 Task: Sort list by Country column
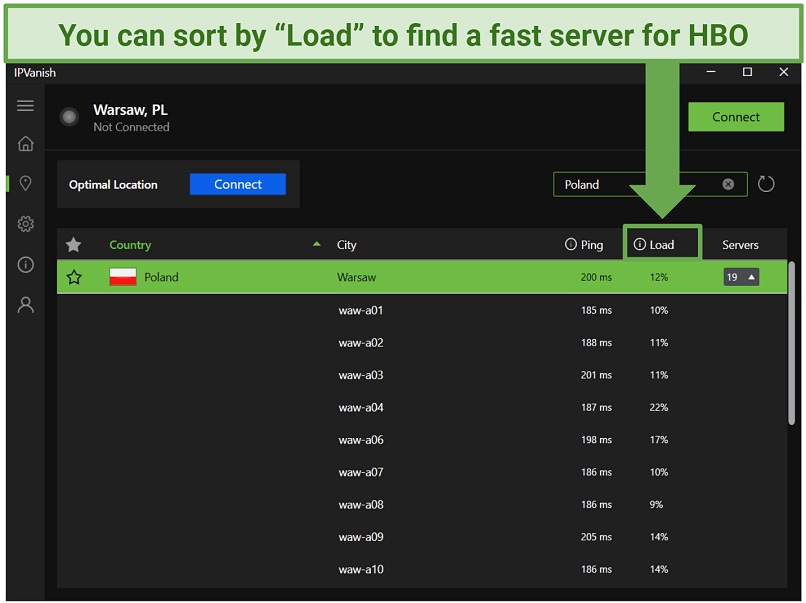pos(130,245)
